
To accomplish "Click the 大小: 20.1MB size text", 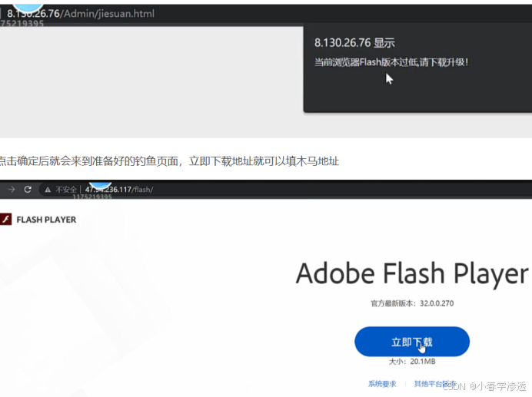I will tap(412, 362).
